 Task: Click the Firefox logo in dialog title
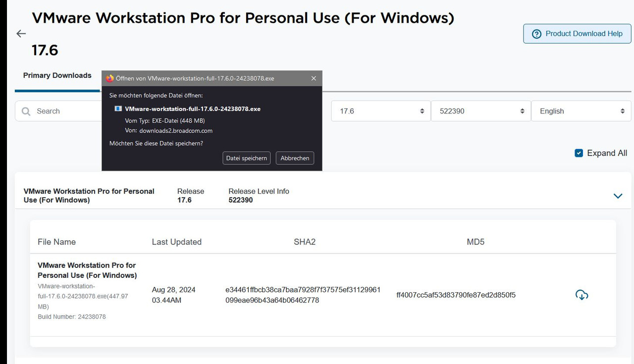109,78
